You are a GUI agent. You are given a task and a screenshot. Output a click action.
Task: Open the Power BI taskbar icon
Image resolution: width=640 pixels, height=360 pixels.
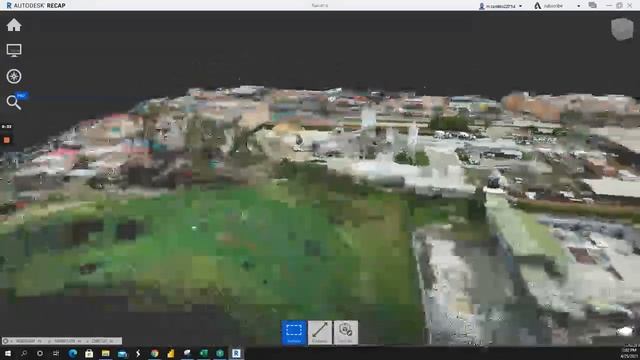(171, 353)
